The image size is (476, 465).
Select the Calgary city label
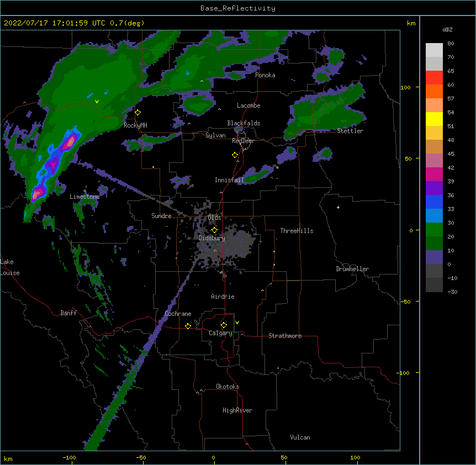(220, 333)
